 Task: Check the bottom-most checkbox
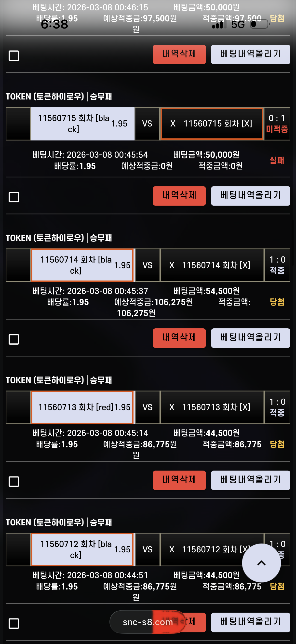pyautogui.click(x=14, y=624)
